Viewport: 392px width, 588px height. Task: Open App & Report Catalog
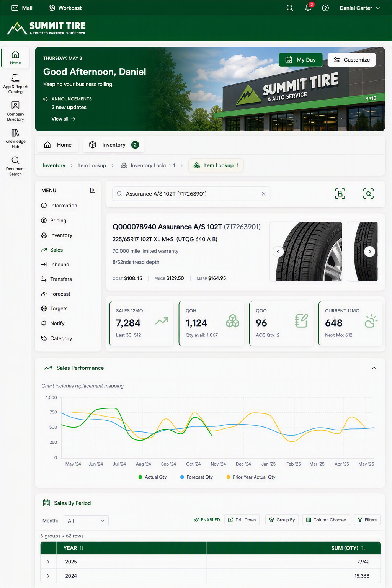coord(15,84)
